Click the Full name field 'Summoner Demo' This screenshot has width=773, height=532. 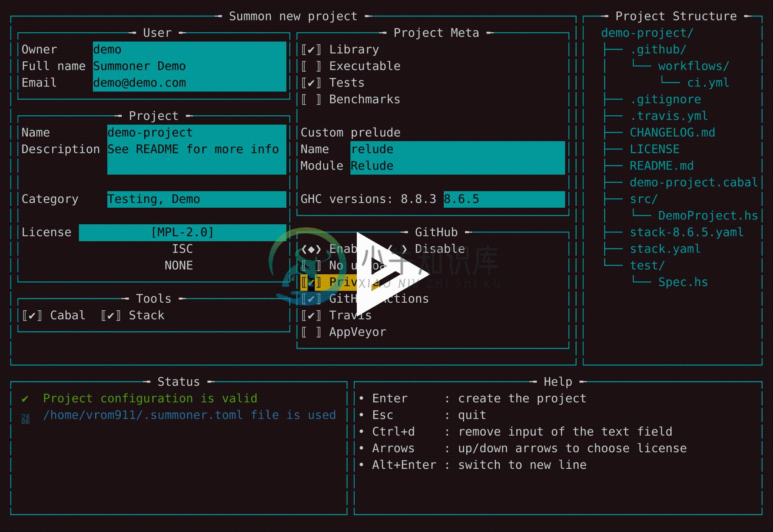point(190,66)
